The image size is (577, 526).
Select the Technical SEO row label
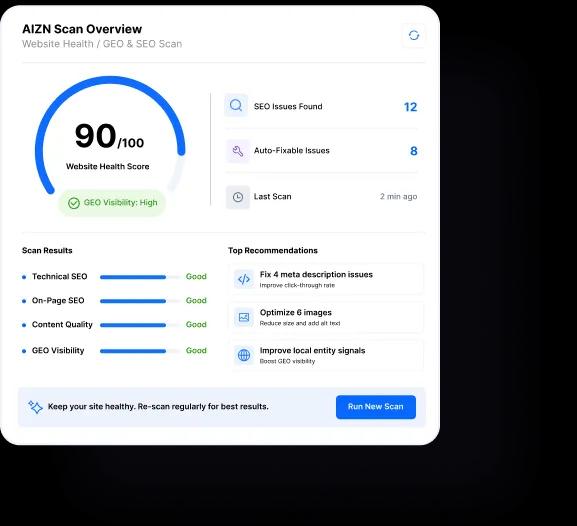pos(60,276)
